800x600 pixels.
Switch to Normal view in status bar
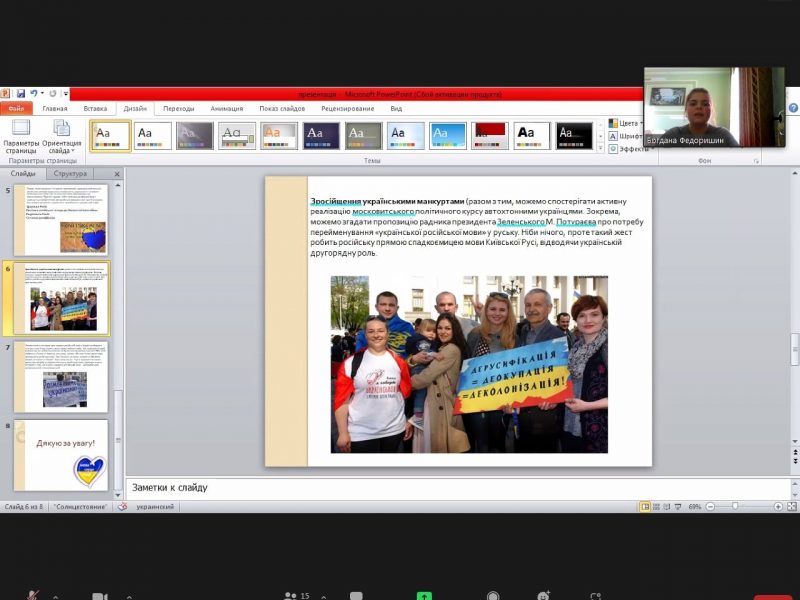coord(645,507)
